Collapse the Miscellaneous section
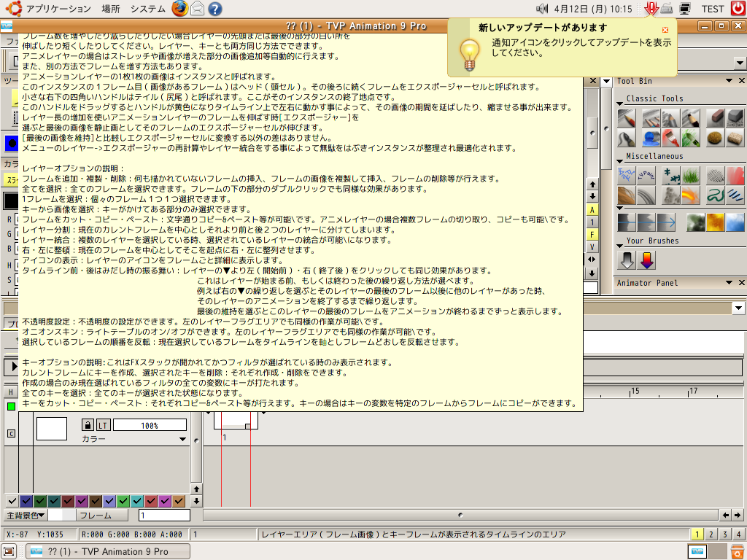This screenshot has width=747, height=560. click(x=620, y=161)
